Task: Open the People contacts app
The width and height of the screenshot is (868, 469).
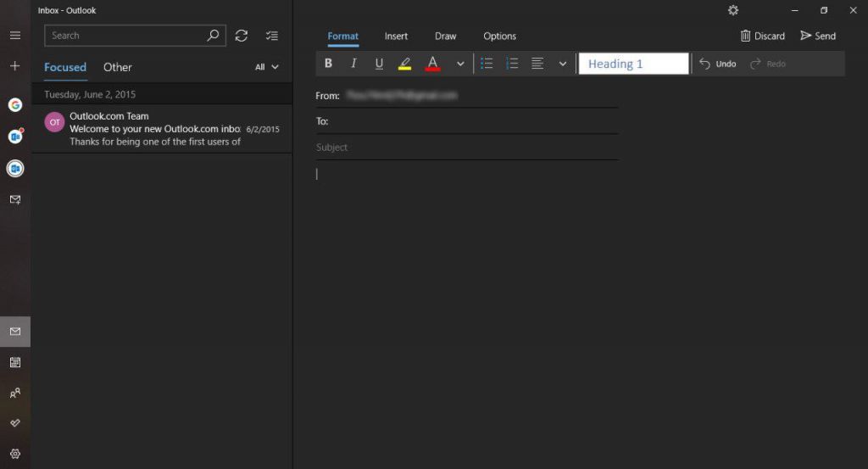Action: pos(15,394)
